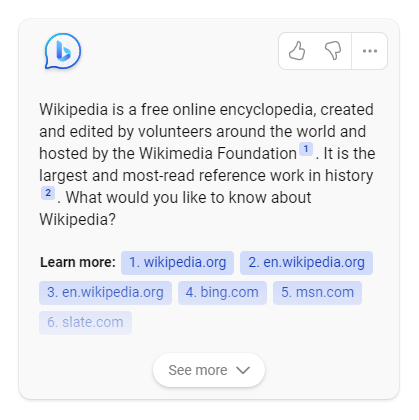Expand the list with the See more chevron

coord(243,370)
